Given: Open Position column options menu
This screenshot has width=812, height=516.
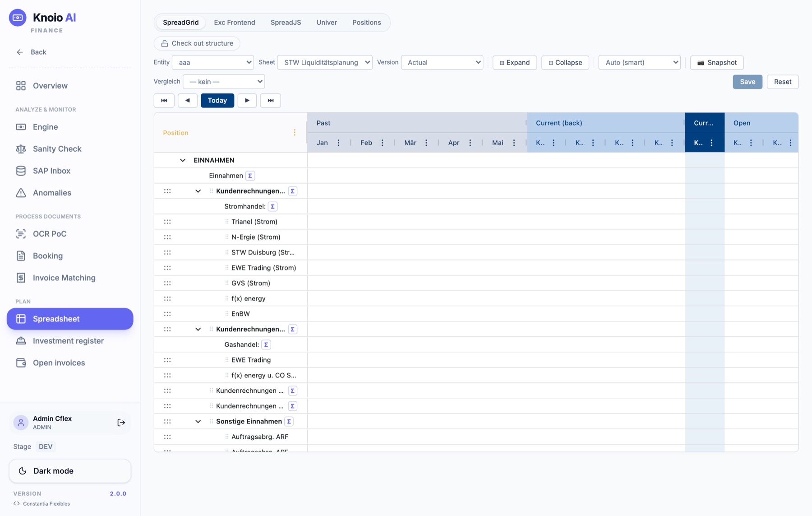Looking at the screenshot, I should (x=295, y=133).
